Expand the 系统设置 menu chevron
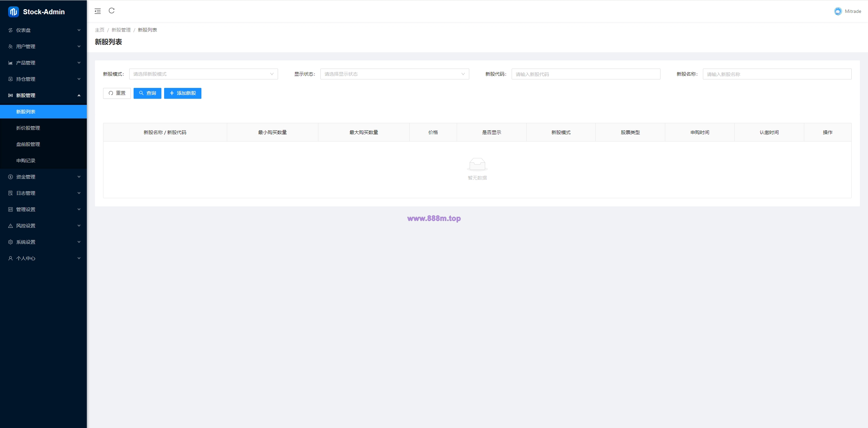The image size is (868, 428). point(79,242)
